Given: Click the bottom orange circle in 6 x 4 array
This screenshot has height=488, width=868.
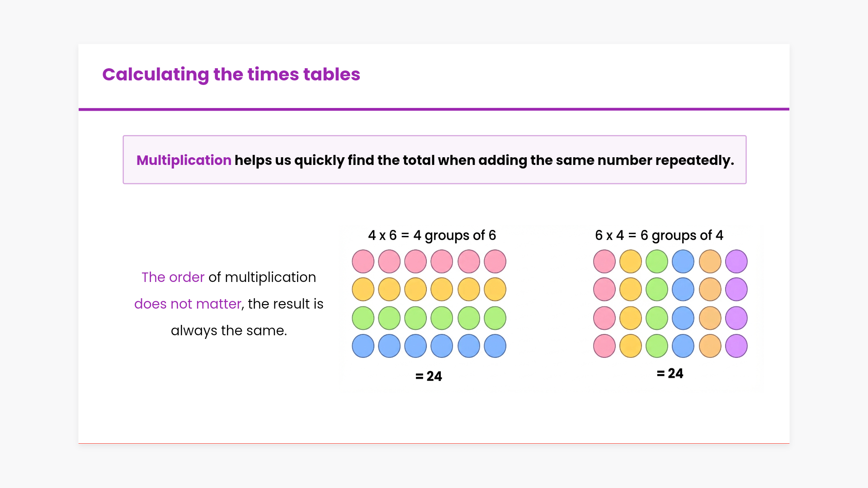Looking at the screenshot, I should click(x=710, y=347).
